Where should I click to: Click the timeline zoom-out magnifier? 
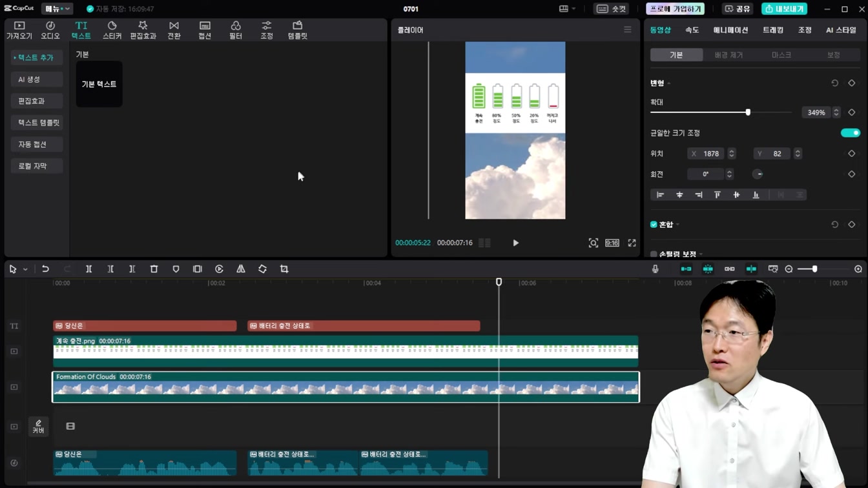tap(789, 269)
